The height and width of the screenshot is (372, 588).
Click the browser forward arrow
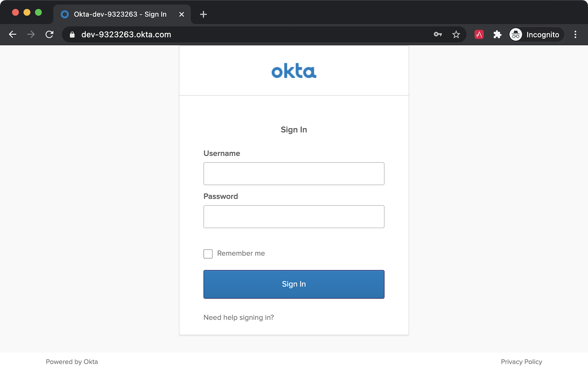point(31,35)
